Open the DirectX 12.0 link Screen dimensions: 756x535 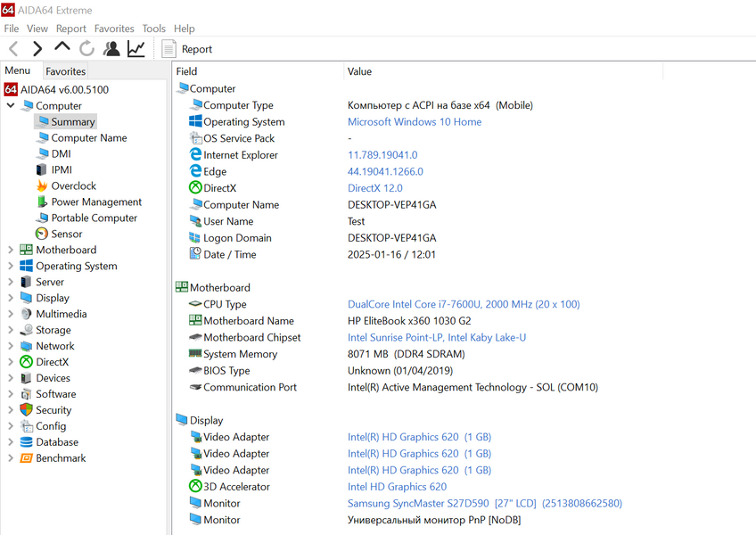pyautogui.click(x=375, y=188)
